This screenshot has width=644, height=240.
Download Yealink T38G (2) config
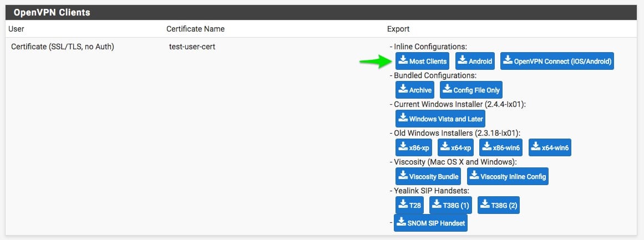[499, 205]
